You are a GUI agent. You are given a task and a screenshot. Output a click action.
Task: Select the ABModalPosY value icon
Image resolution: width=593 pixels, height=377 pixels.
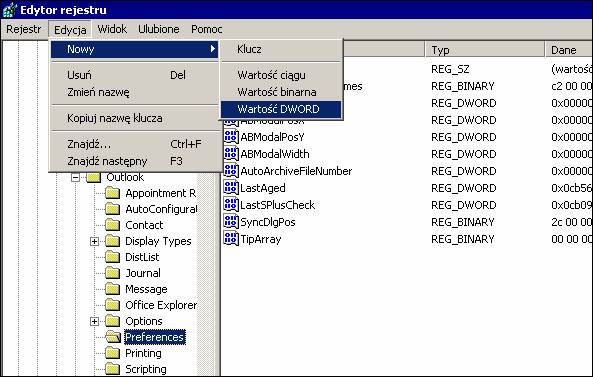[231, 137]
